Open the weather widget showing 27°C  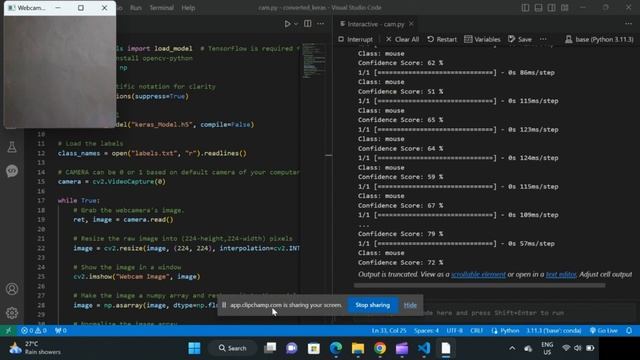click(35, 348)
